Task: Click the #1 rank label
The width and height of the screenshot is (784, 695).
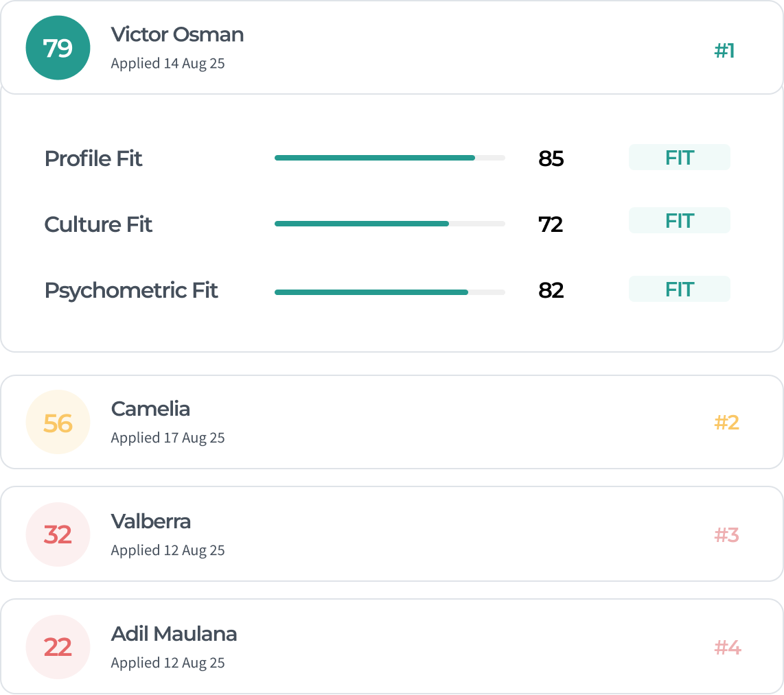Action: (724, 51)
